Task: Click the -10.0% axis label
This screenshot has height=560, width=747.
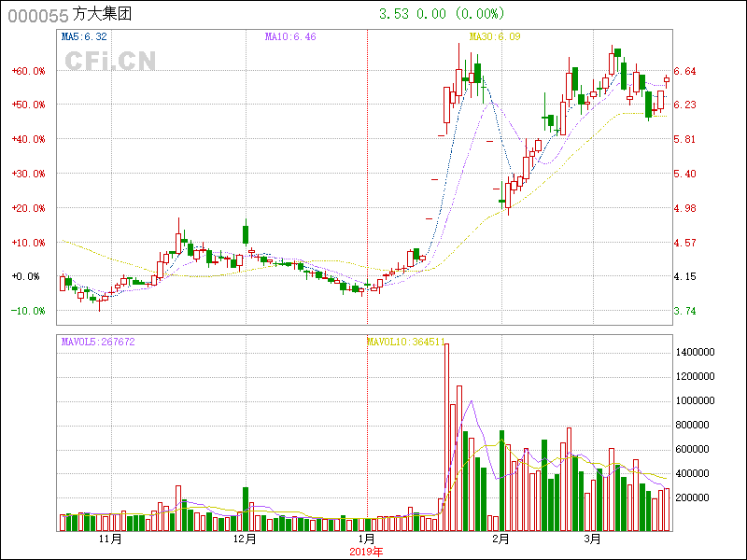Action: point(28,311)
